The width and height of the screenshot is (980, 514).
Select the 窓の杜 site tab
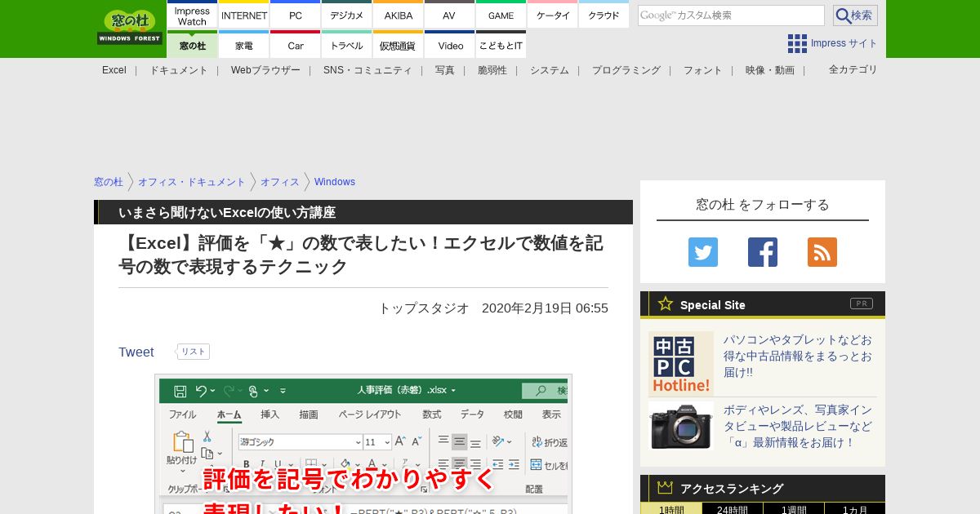(193, 45)
